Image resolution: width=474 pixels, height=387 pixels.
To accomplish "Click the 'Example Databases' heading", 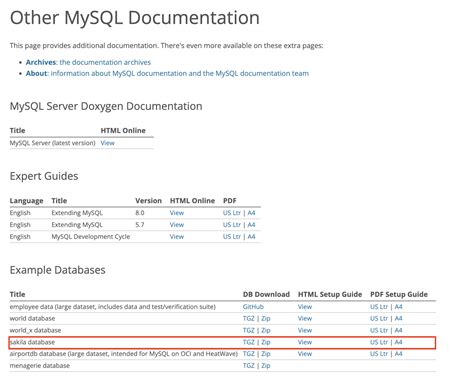I will [x=57, y=270].
